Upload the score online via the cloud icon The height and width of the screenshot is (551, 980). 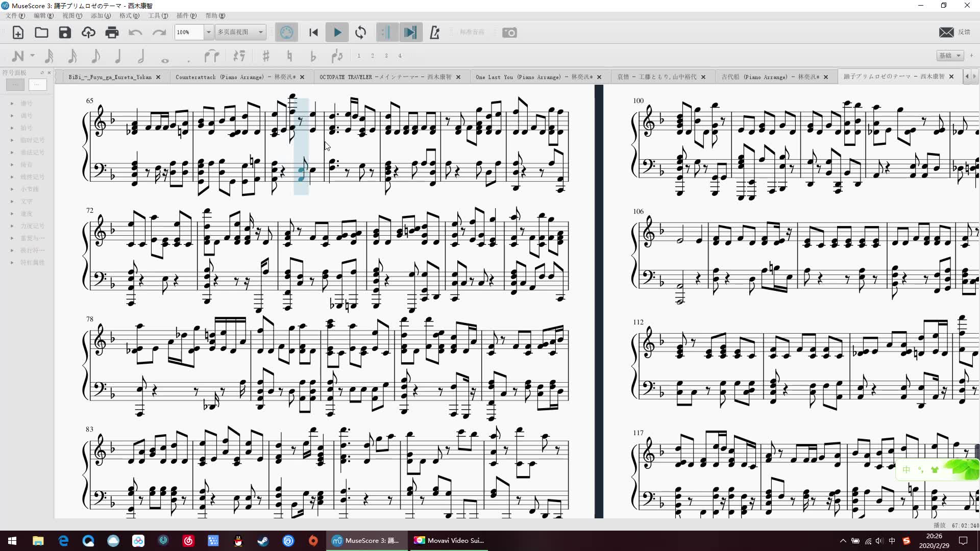click(88, 33)
